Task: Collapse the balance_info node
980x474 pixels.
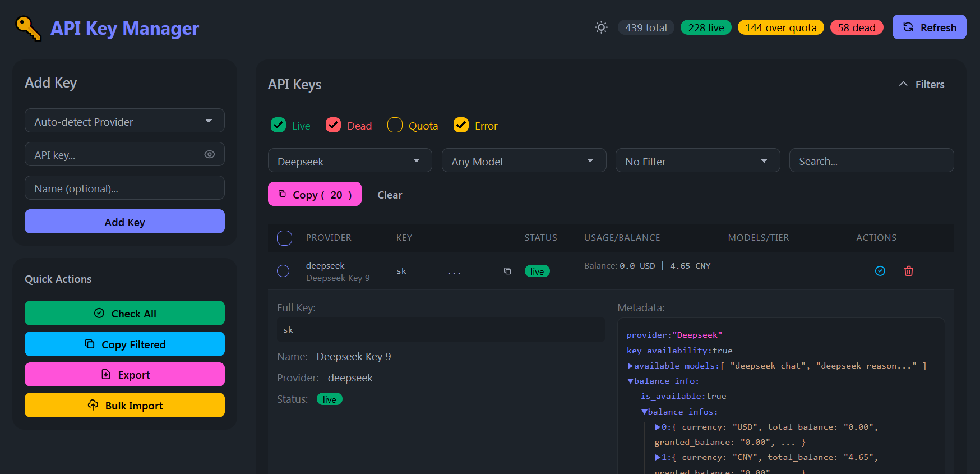Action: tap(630, 381)
